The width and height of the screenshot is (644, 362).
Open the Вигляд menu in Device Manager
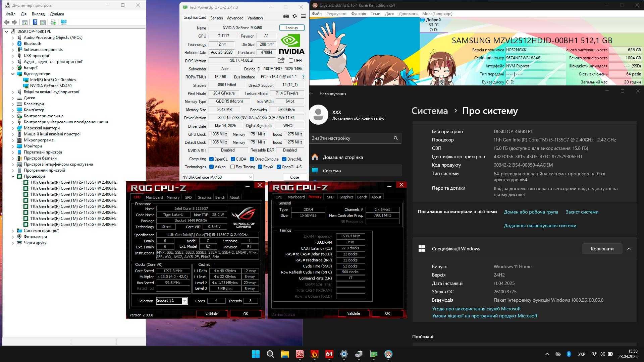click(38, 14)
